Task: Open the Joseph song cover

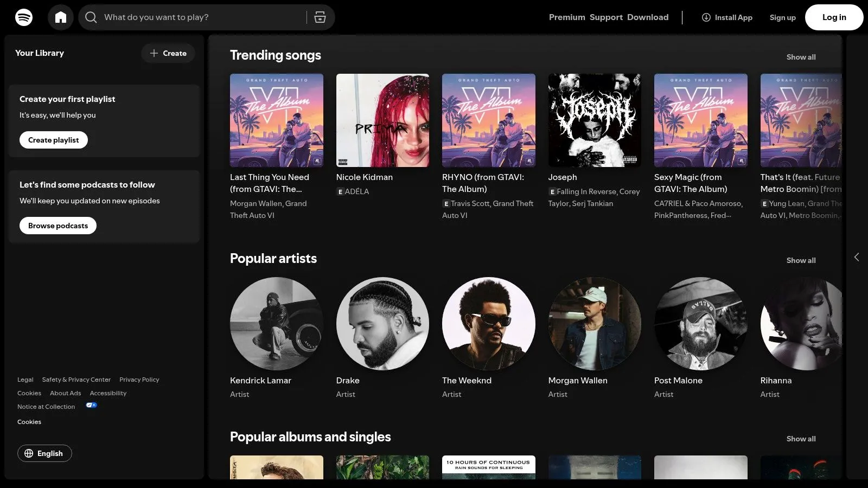Action: [x=595, y=120]
